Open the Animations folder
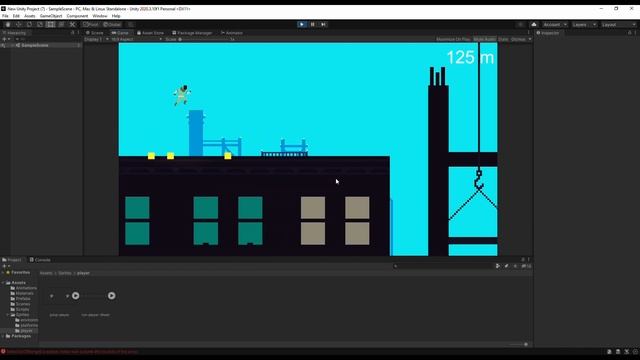 tap(23, 288)
